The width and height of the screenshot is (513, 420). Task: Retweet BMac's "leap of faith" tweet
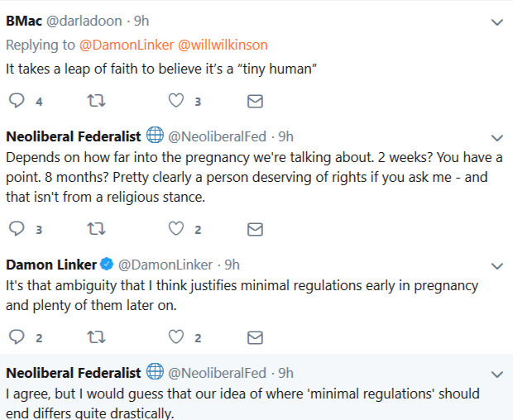pyautogui.click(x=95, y=101)
